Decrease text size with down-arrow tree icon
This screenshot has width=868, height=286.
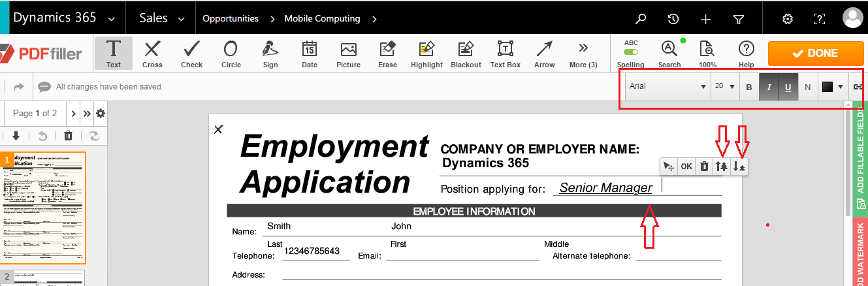pos(739,167)
